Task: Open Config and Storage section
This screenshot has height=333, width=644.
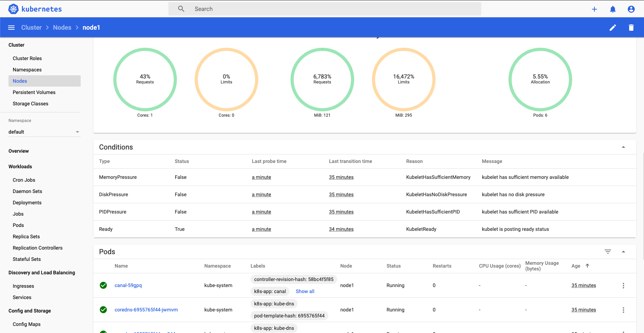Action: [x=30, y=311]
